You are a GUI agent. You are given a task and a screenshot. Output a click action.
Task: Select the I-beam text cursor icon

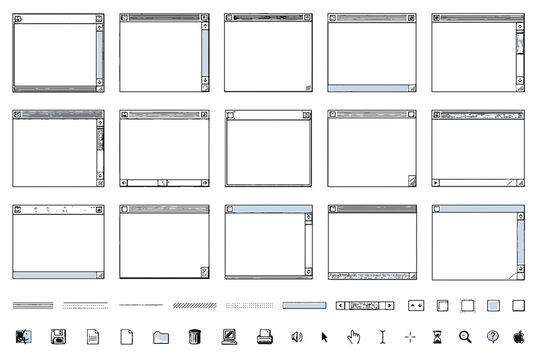tap(383, 337)
